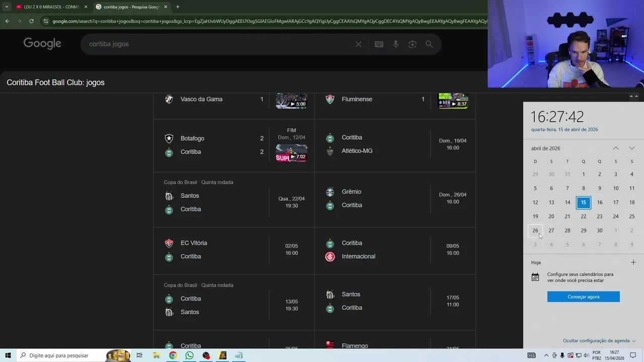Open Coritiba vs Santos match on 13/05
Screen dimensions: 644x362
pos(234,302)
